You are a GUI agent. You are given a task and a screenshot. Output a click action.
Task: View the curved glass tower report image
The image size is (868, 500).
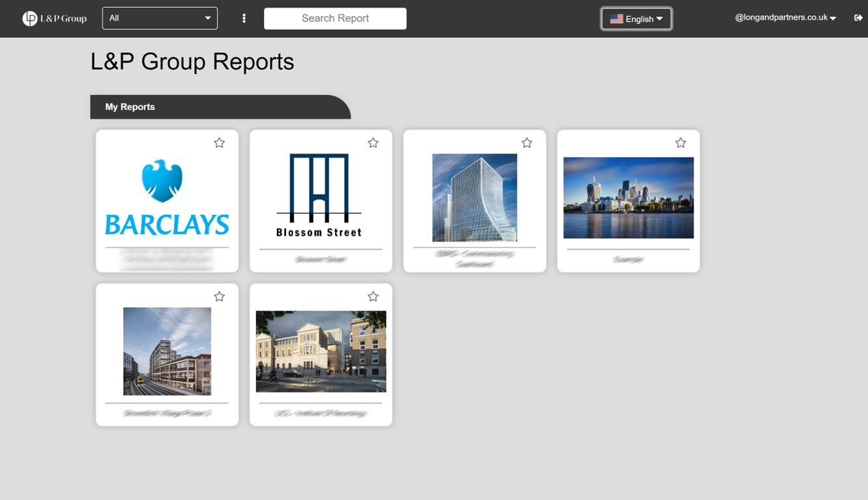[474, 198]
